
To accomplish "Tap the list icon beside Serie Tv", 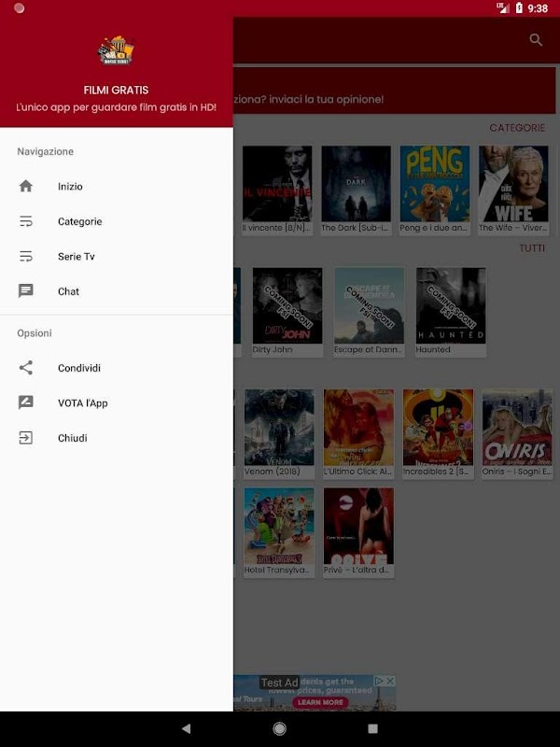I will [x=26, y=256].
